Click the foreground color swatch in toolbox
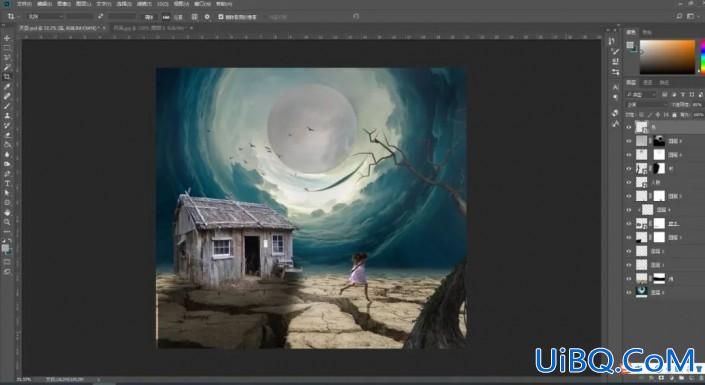 (x=5, y=248)
